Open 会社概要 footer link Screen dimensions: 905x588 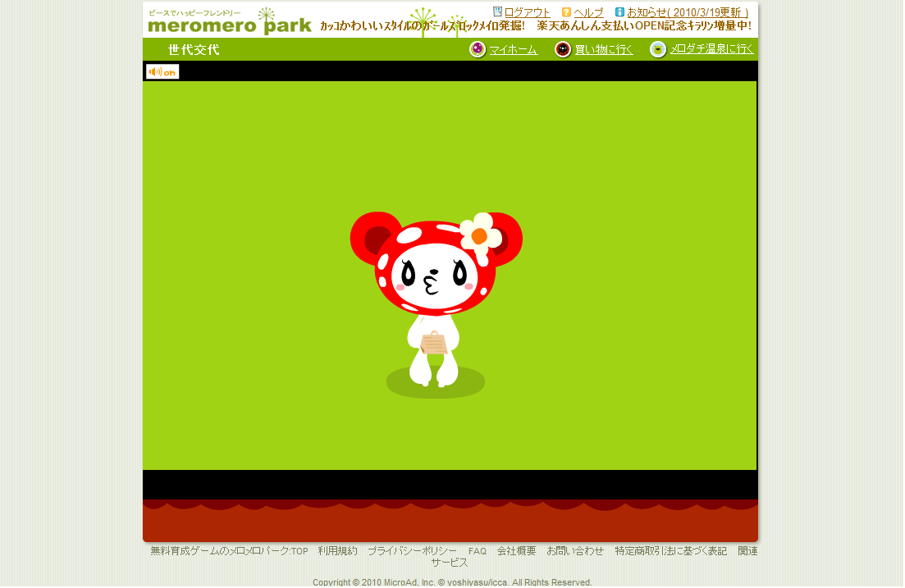pos(517,551)
